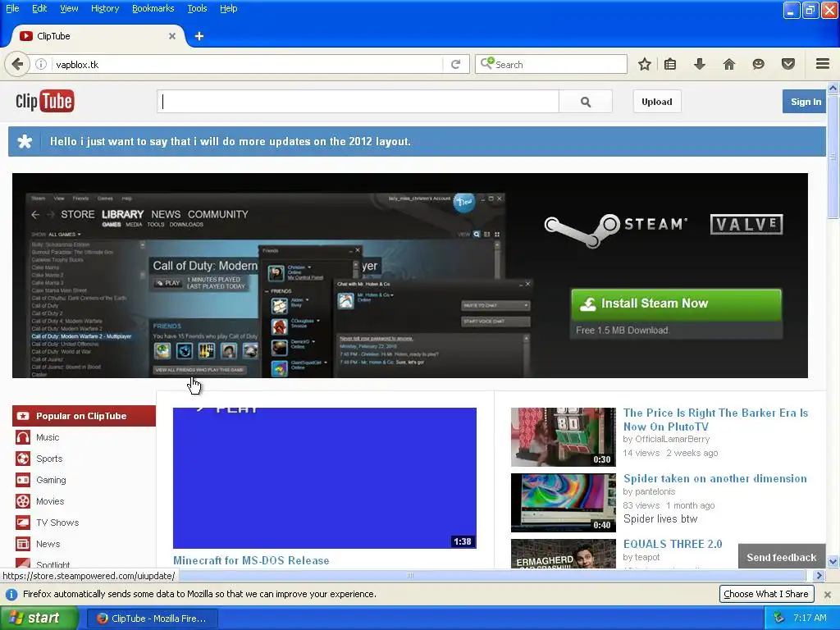
Task: Click the Install Steam Now button
Action: (x=676, y=304)
